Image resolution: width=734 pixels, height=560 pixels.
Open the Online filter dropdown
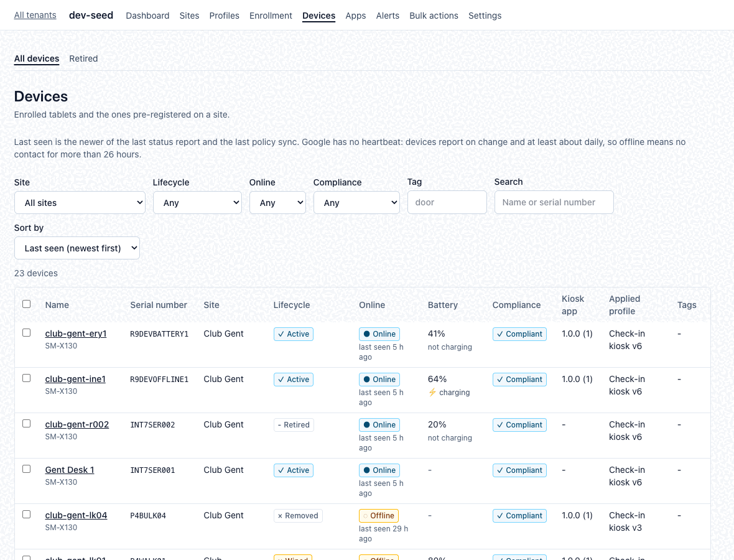[277, 203]
